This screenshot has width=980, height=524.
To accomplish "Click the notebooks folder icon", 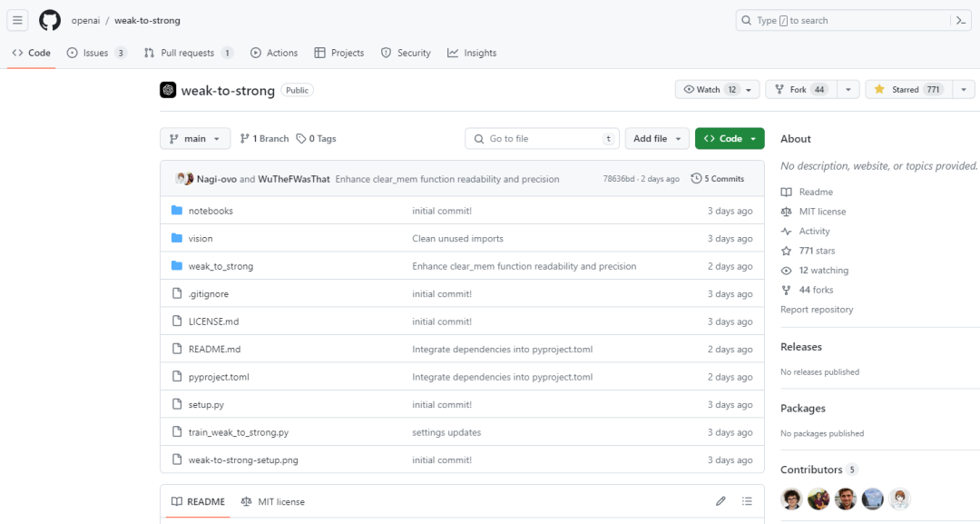I will 177,211.
